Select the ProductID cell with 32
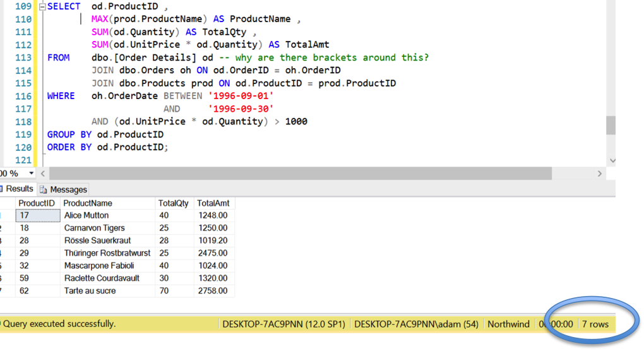The width and height of the screenshot is (644, 351). pos(38,266)
